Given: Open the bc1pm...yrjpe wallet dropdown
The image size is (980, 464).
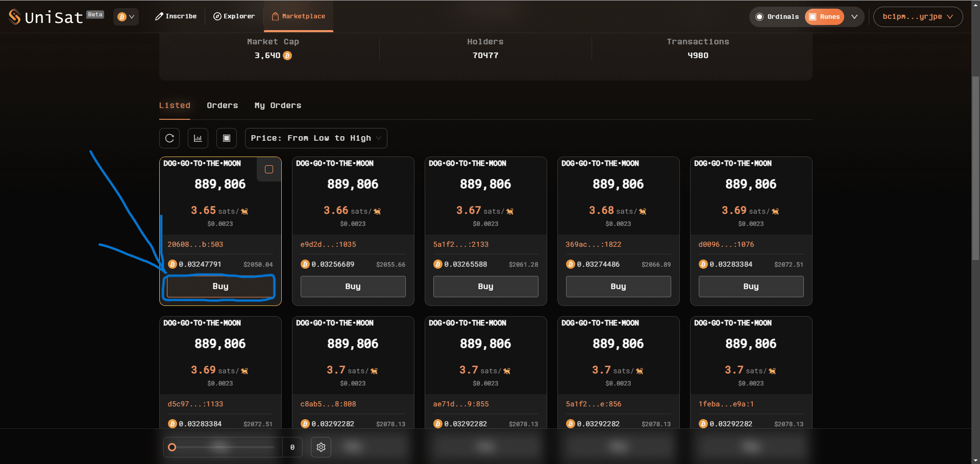Looking at the screenshot, I should tap(918, 17).
